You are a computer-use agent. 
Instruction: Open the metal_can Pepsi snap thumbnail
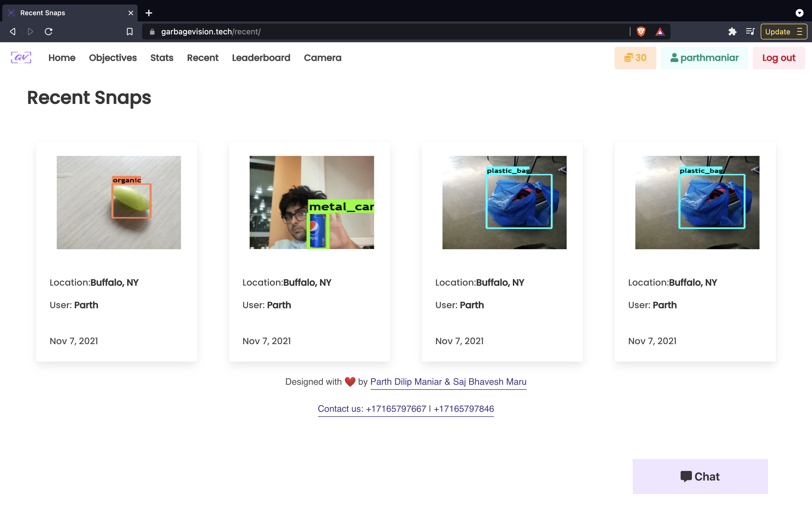[311, 202]
